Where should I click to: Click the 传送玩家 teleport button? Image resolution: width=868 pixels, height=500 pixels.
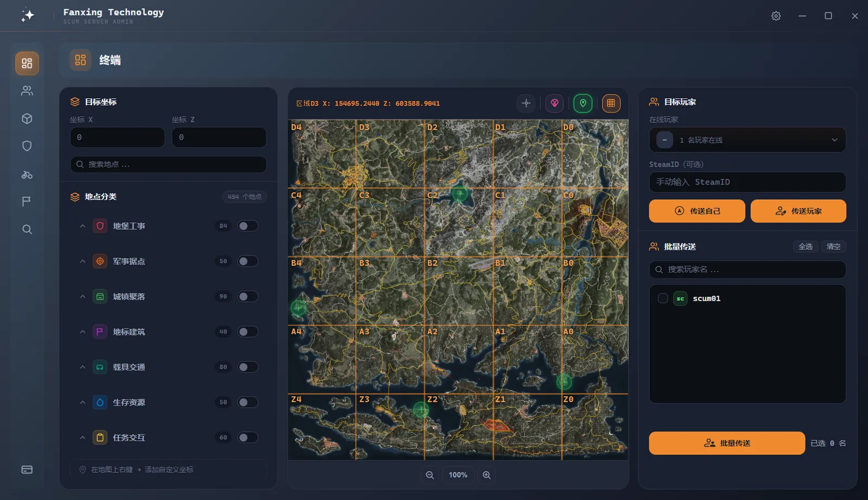coord(799,211)
